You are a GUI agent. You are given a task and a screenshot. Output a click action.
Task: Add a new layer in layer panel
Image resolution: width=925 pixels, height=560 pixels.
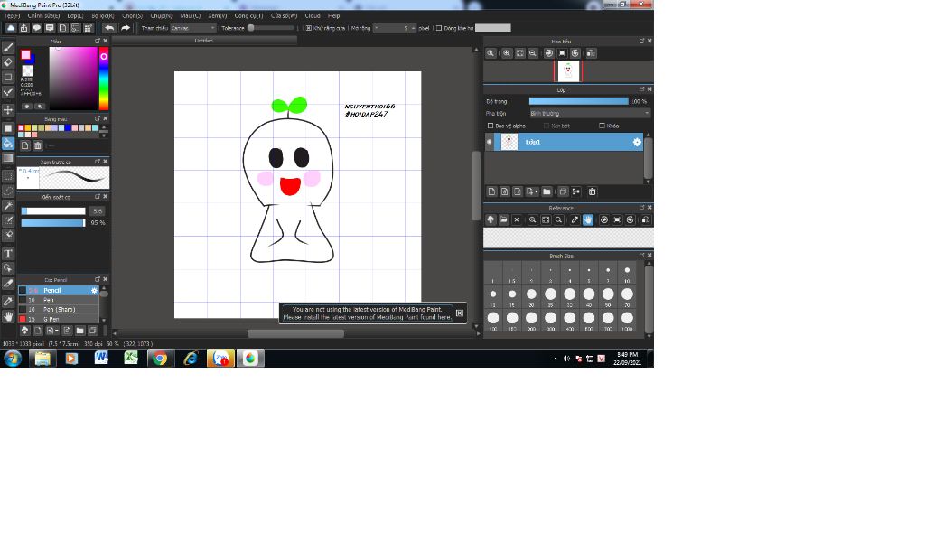[x=491, y=191]
